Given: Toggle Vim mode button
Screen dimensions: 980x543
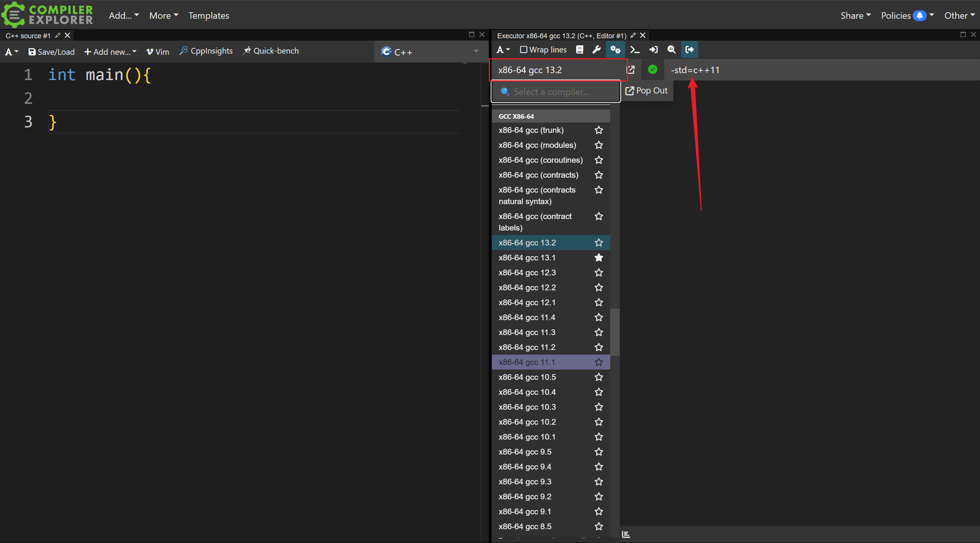Looking at the screenshot, I should (157, 52).
